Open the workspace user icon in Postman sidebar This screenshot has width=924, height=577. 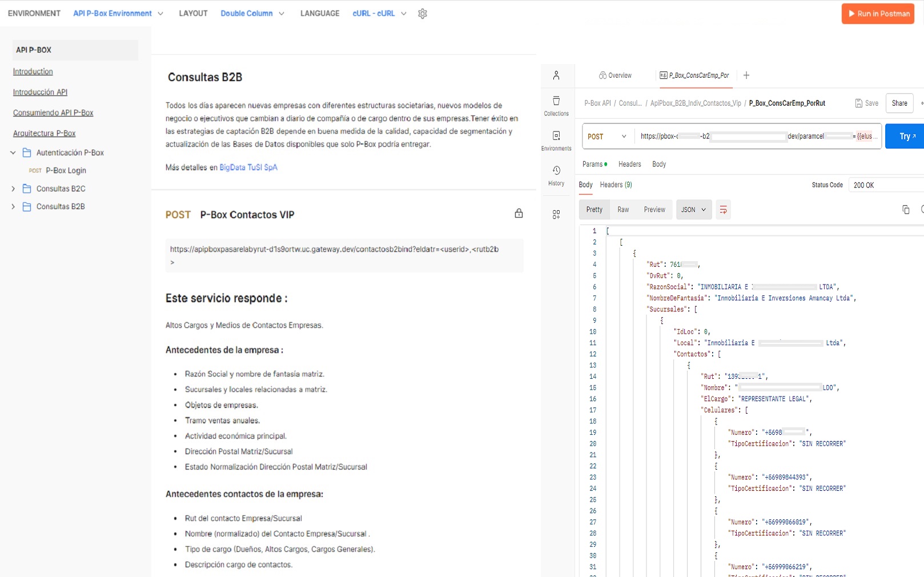(x=556, y=75)
